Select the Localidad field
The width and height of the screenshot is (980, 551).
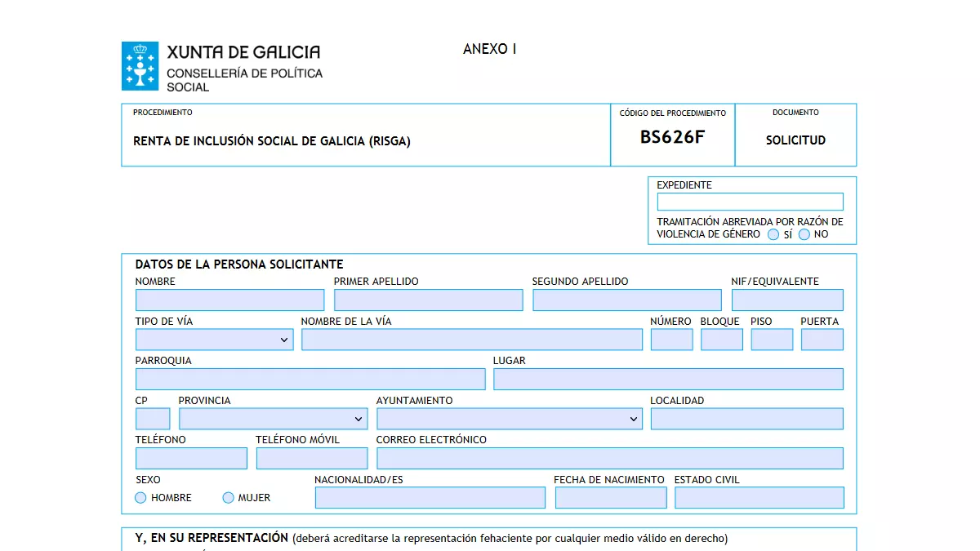(747, 419)
